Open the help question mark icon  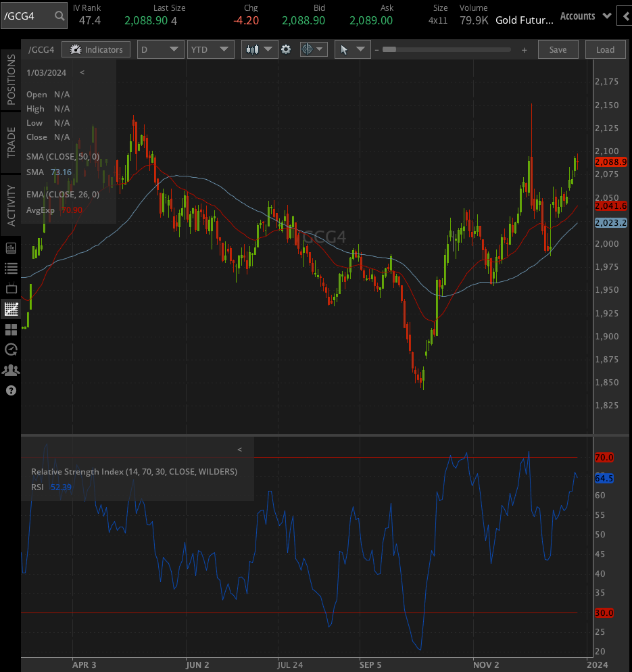pos(9,391)
